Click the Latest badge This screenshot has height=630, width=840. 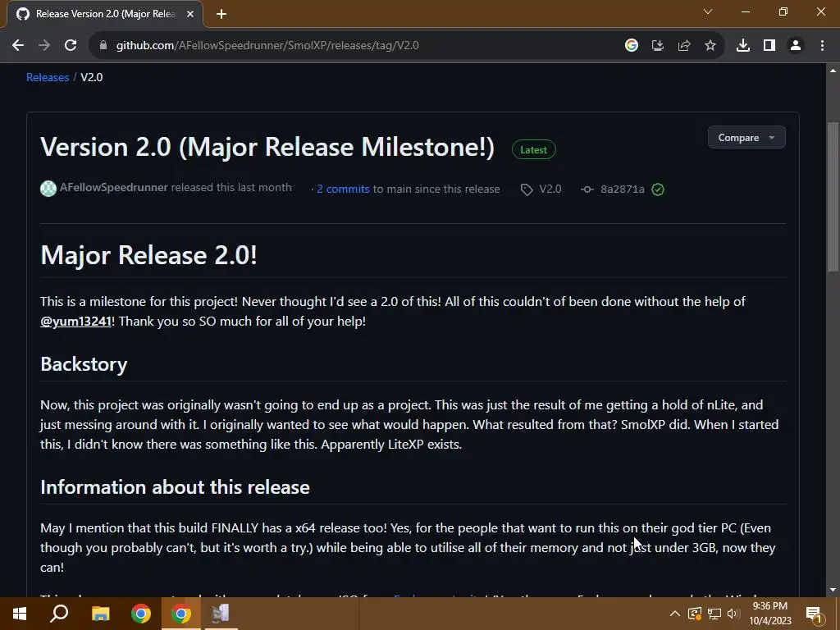[533, 150]
